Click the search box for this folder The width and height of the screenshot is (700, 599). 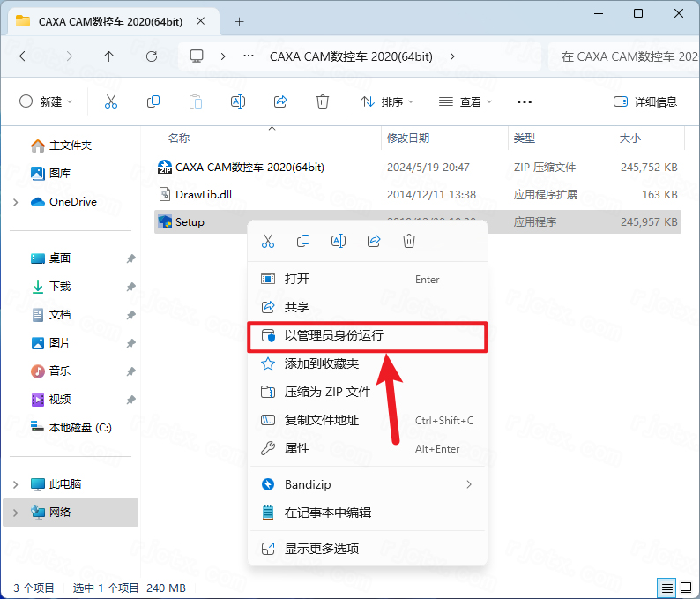click(622, 56)
